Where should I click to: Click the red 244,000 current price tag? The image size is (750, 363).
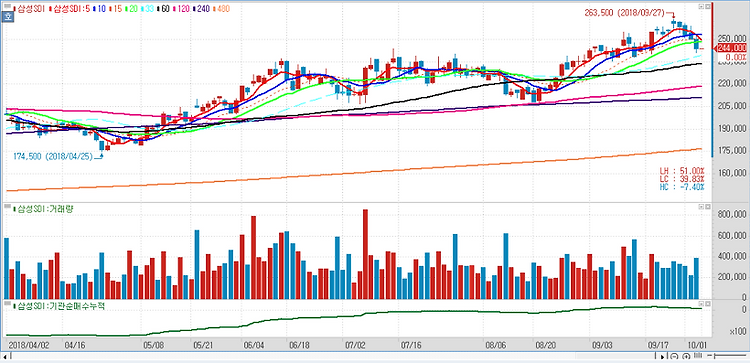[x=731, y=48]
